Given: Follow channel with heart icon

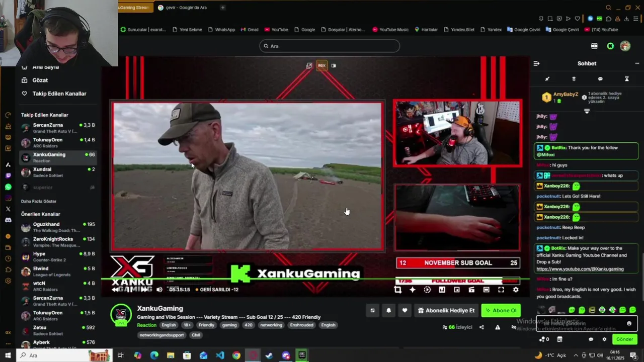Looking at the screenshot, I should (405, 310).
